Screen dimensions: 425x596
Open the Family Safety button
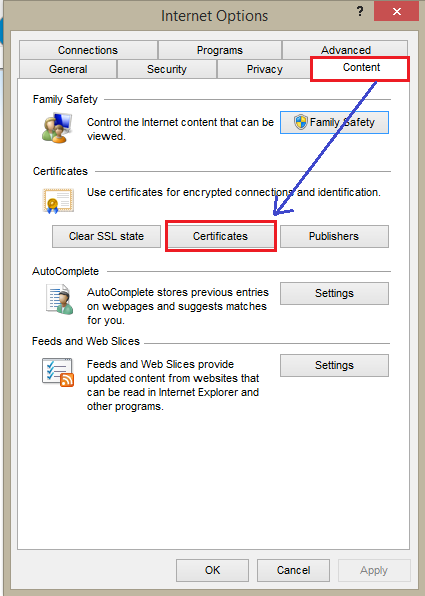334,122
